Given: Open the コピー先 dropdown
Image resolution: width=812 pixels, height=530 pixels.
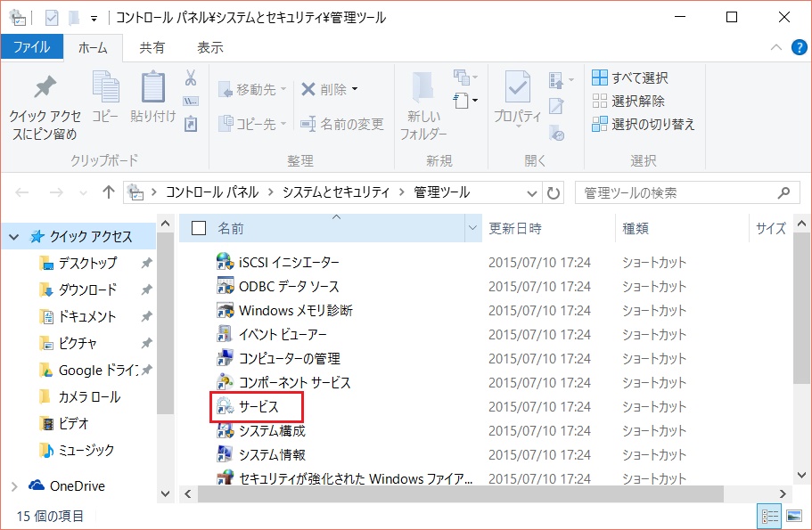Looking at the screenshot, I should tap(283, 124).
